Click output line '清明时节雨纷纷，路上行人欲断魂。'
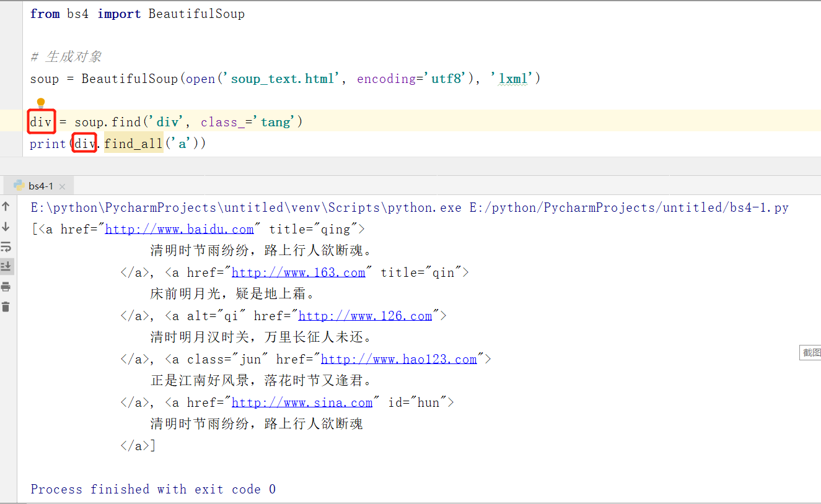The image size is (821, 504). (261, 251)
